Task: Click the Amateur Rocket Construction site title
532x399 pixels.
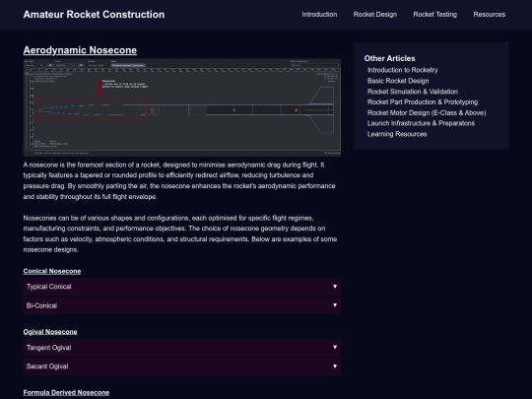Action: [94, 14]
